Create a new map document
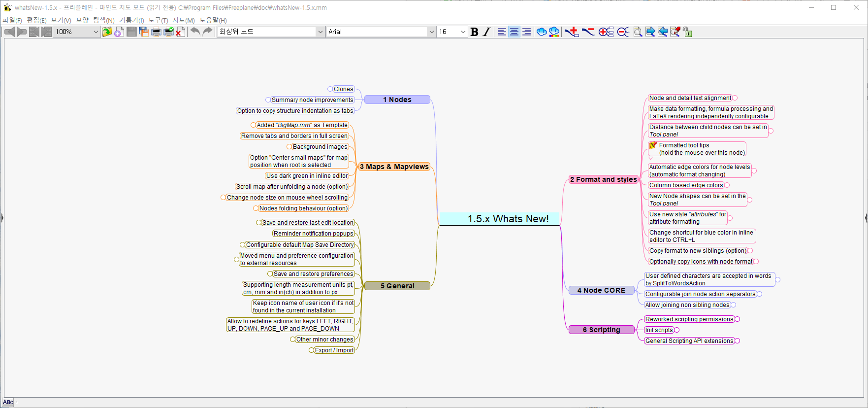Screen dimensions: 868x408 coord(119,32)
